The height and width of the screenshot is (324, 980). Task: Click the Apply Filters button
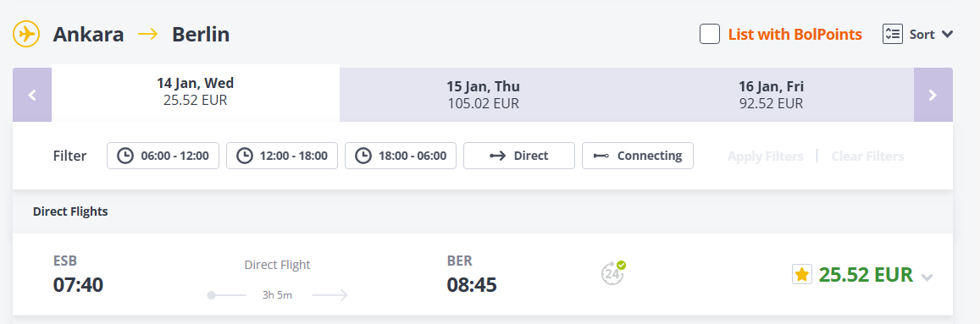click(765, 156)
